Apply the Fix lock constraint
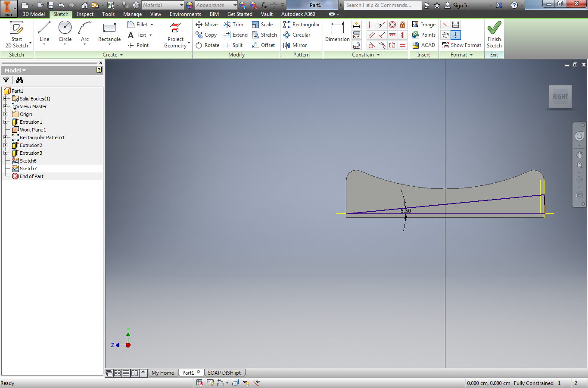The width and height of the screenshot is (588, 388). tap(403, 25)
